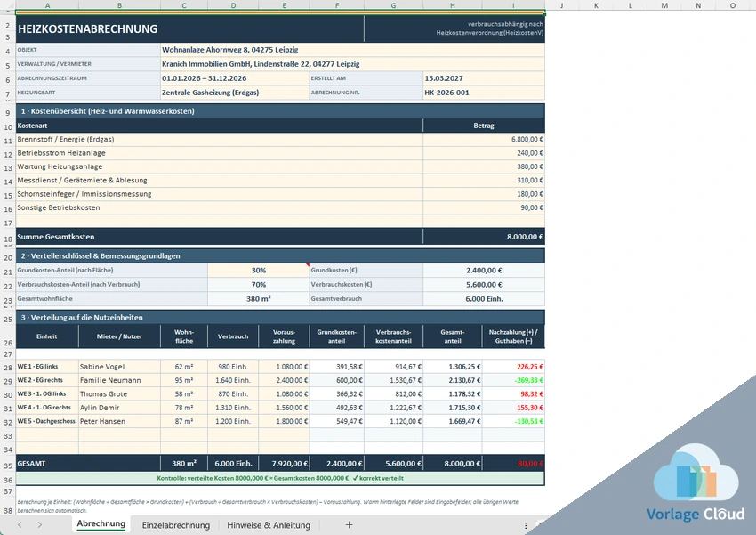The width and height of the screenshot is (756, 535).
Task: Select the Gesamtverbrauch 6.000 Einh. value in section 2
Action: pos(484,298)
